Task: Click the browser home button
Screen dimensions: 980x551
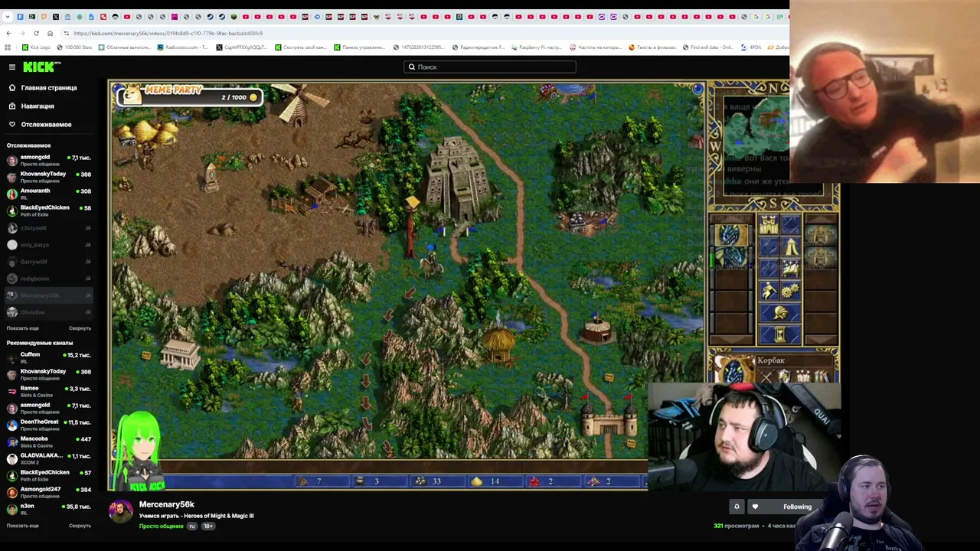Action: tap(50, 33)
